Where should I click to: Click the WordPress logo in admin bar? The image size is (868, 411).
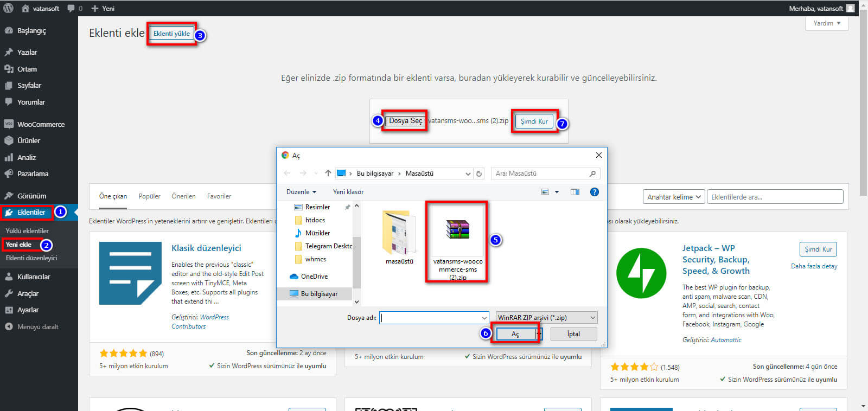8,8
